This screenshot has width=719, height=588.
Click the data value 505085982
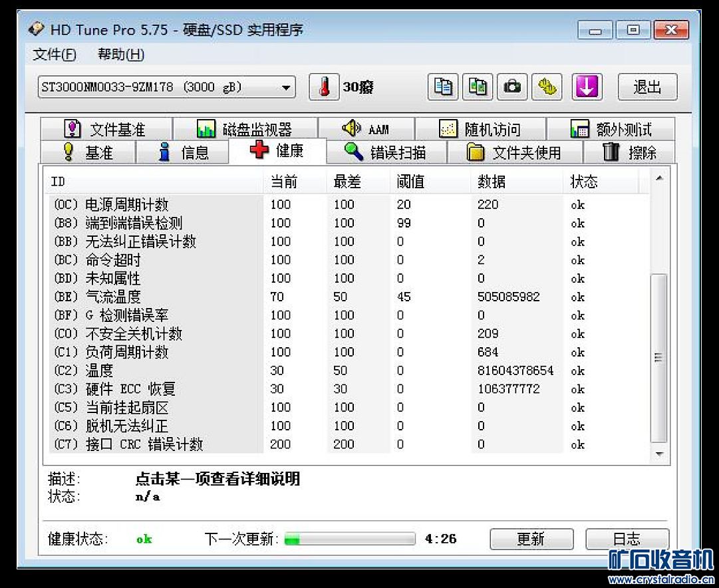tap(509, 297)
